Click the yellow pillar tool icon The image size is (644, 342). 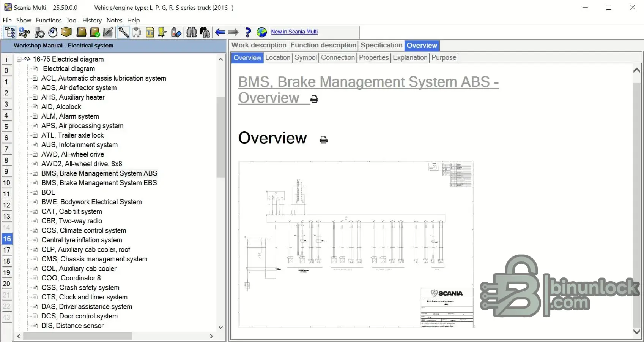[x=162, y=32]
